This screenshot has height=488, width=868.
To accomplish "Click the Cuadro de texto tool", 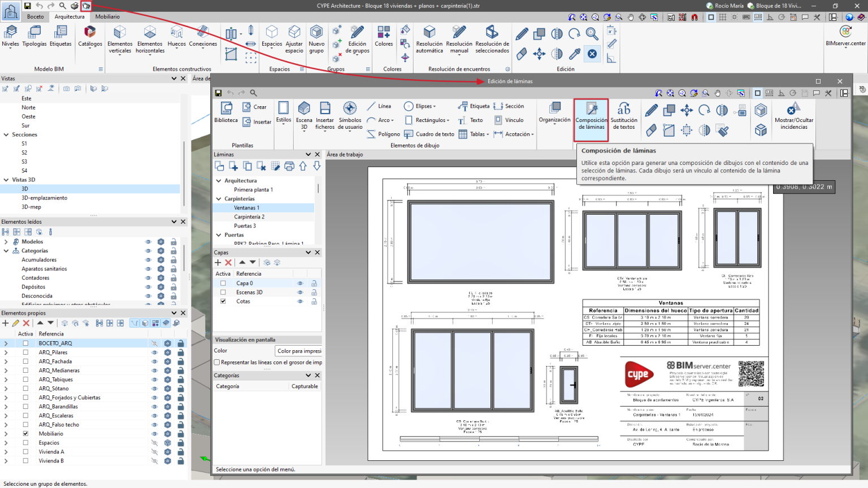I will tap(429, 134).
